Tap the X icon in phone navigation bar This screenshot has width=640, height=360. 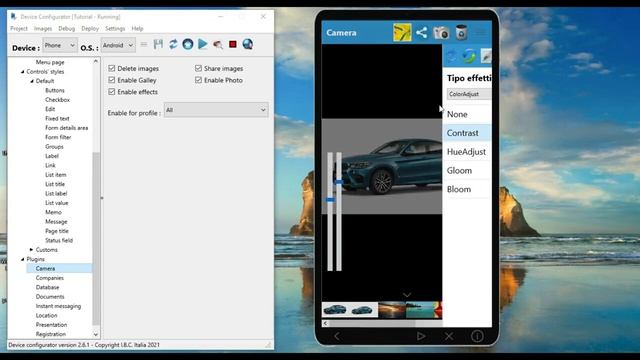449,336
